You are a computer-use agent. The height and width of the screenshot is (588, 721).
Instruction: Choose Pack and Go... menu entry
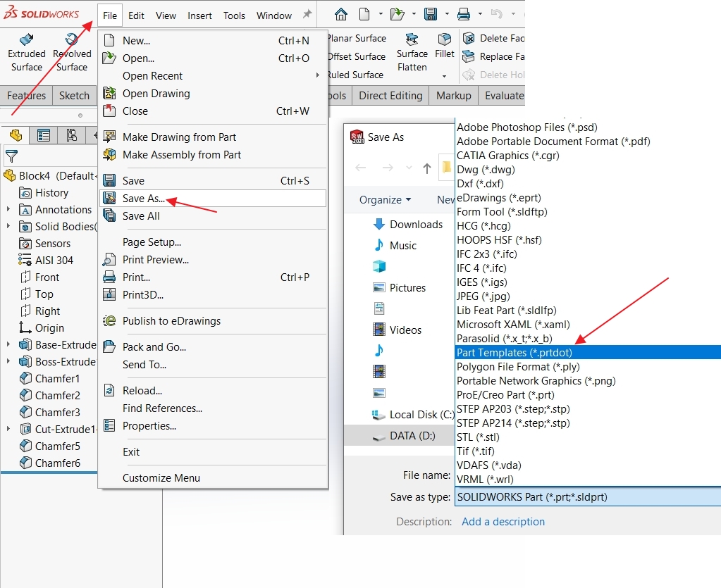213,347
